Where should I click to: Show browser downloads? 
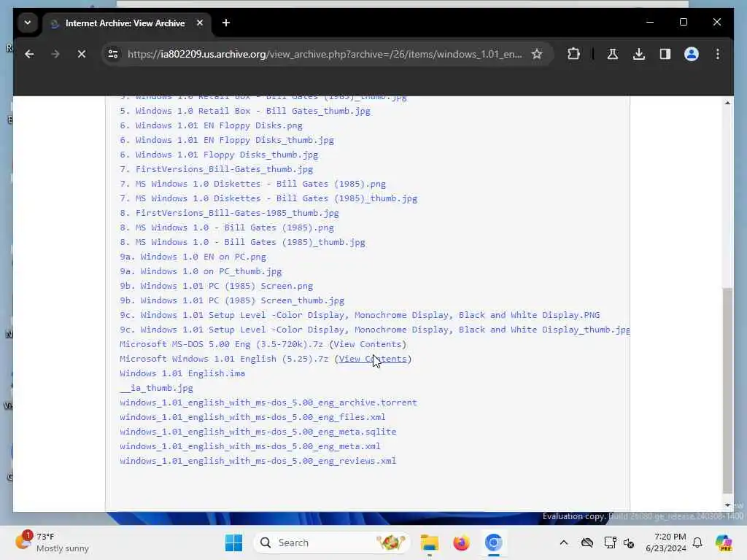pos(639,54)
